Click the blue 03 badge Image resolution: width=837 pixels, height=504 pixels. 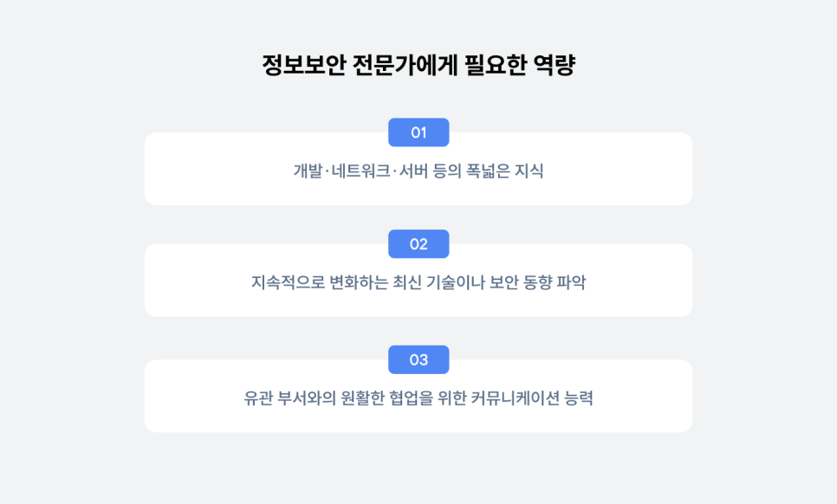click(x=418, y=359)
